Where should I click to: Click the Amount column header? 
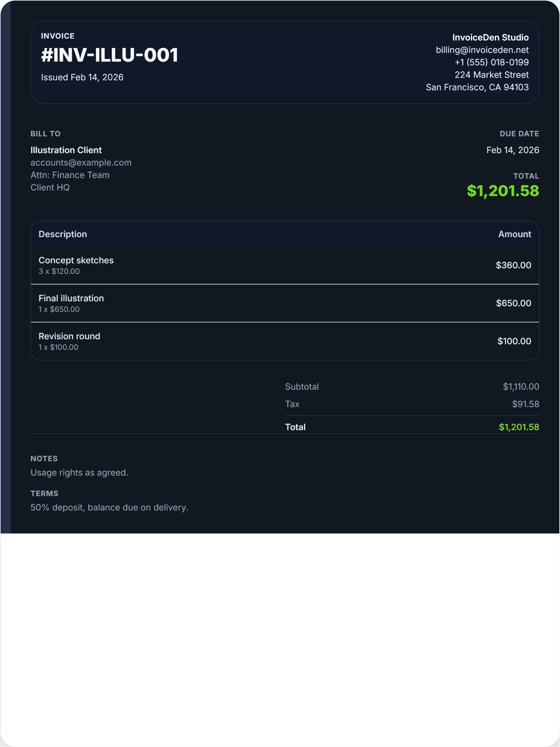point(514,234)
